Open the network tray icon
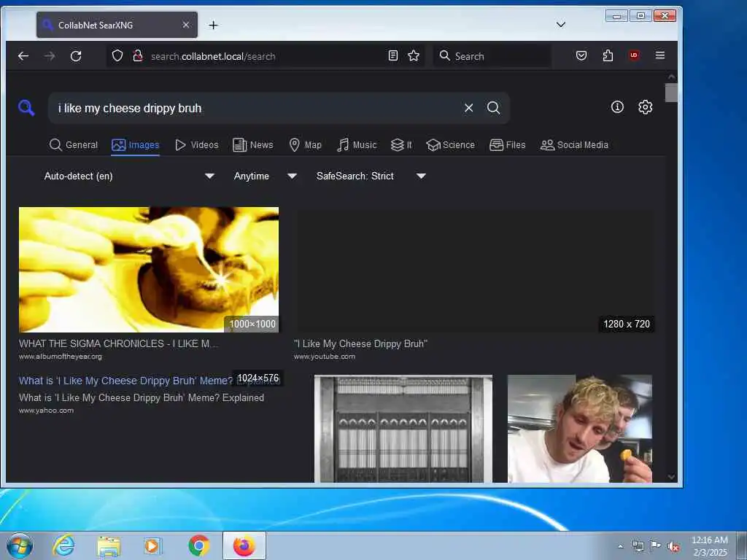The height and width of the screenshot is (560, 747). click(638, 546)
